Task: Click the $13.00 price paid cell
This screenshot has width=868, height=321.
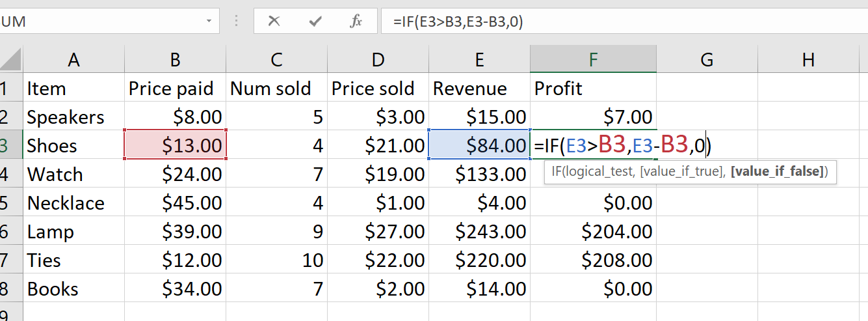Action: click(x=175, y=145)
